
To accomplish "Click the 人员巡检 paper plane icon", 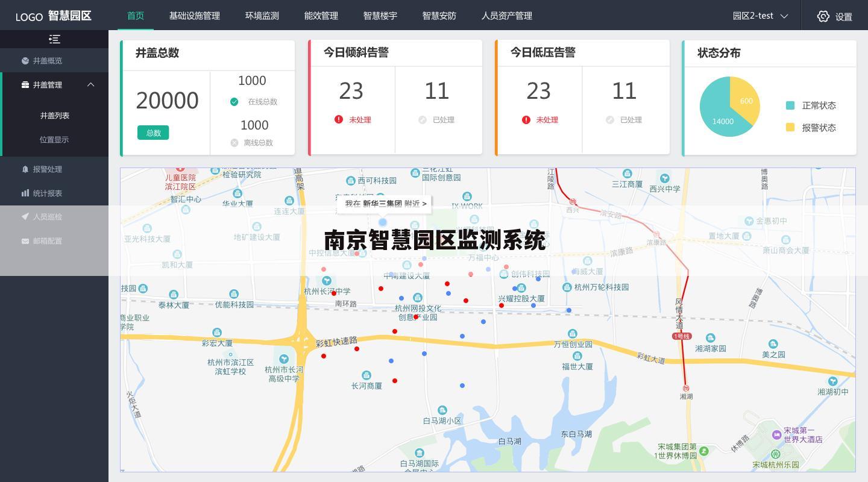I will point(25,217).
